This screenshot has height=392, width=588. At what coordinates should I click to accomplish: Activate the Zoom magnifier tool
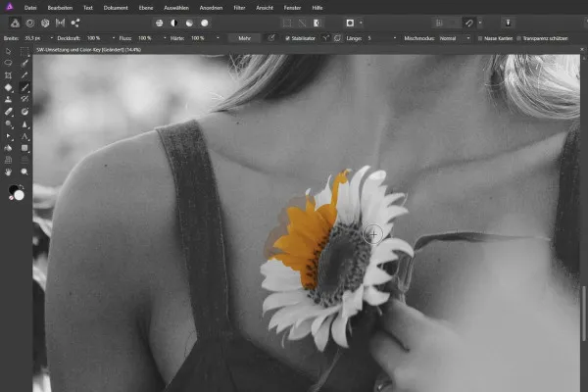[x=24, y=172]
